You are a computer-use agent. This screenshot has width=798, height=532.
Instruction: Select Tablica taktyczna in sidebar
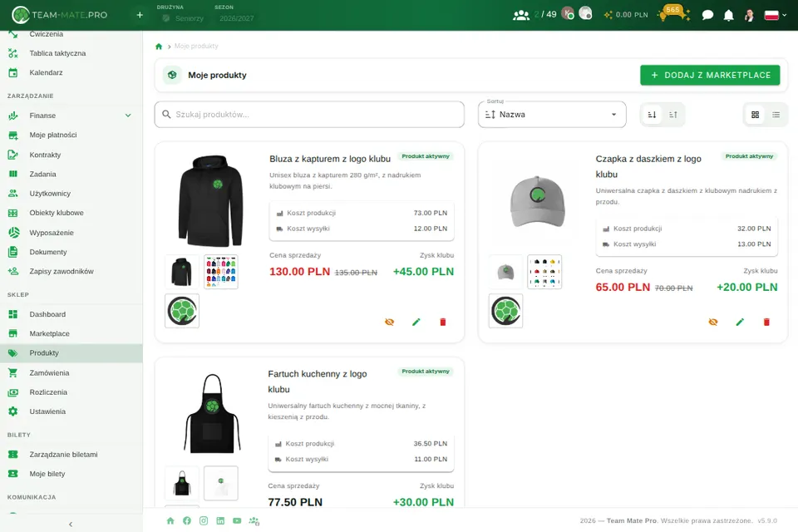pos(71,53)
